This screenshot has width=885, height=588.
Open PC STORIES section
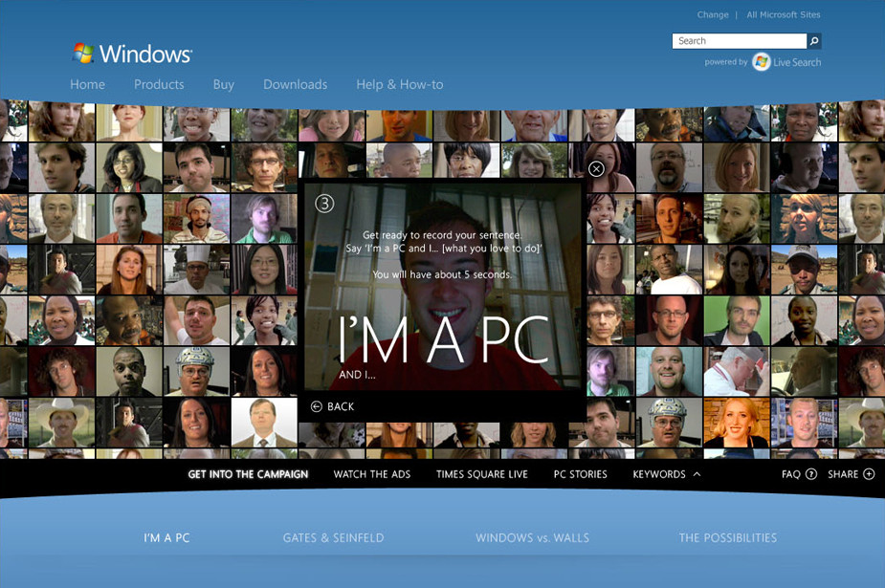[x=580, y=474]
